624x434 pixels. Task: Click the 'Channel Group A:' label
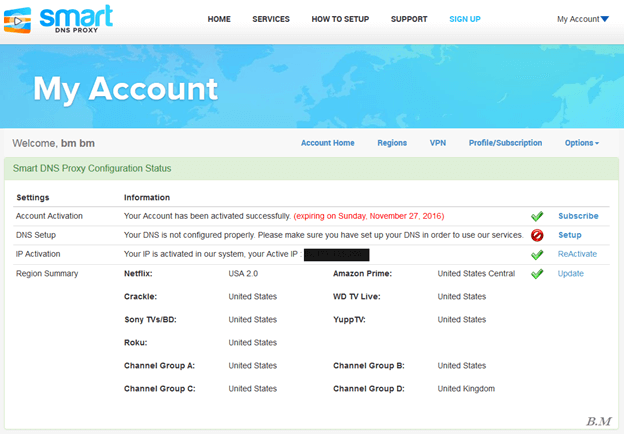160,366
